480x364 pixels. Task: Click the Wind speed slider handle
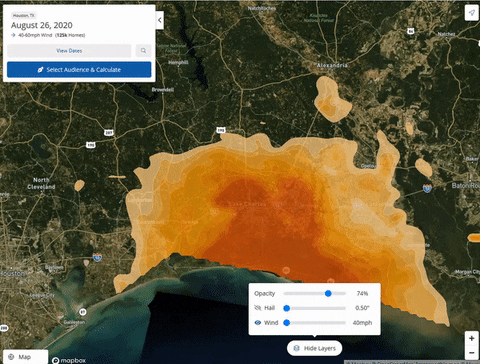click(x=286, y=323)
